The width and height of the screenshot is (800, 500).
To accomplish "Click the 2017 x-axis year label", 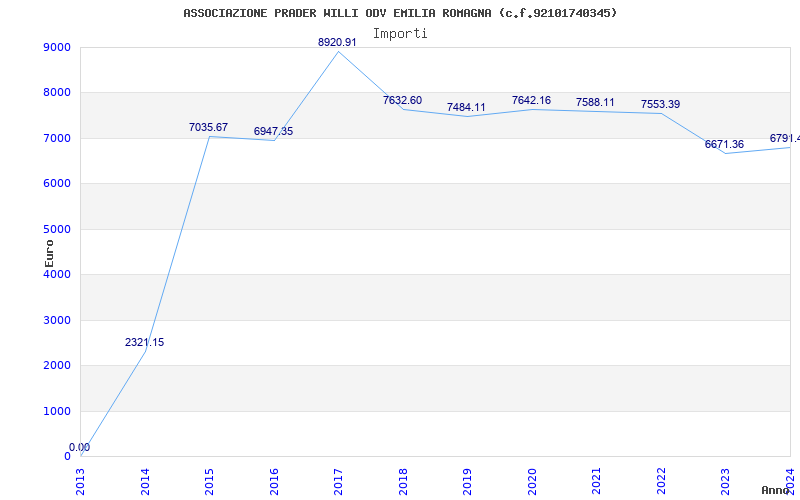I will coord(338,481).
